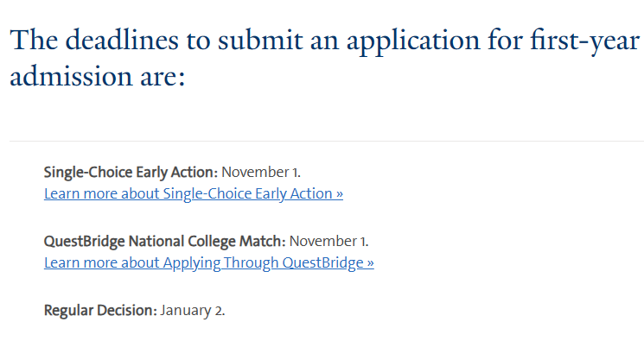Viewport: 644px width, 341px height.
Task: Click the bold QuestBridge National College Match label
Action: click(164, 241)
